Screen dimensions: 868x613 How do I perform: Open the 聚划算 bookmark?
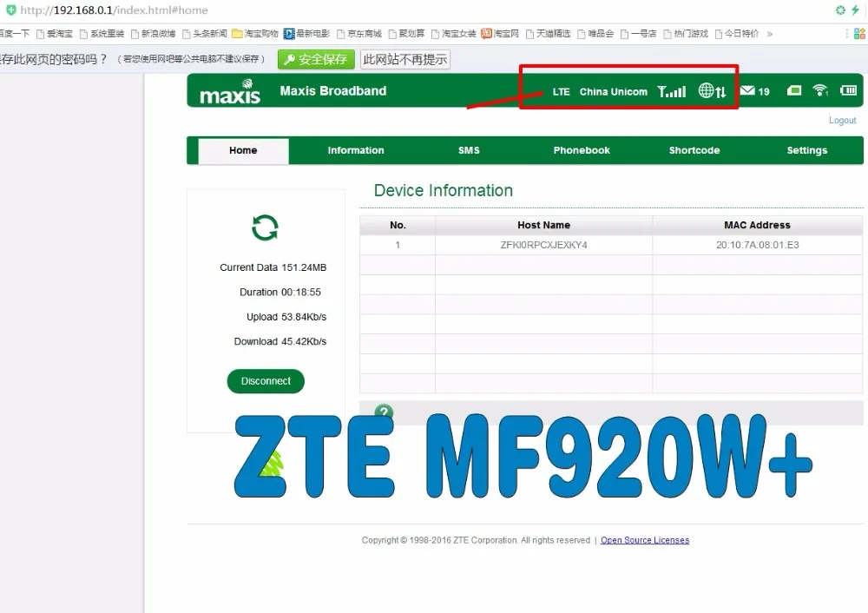[406, 34]
